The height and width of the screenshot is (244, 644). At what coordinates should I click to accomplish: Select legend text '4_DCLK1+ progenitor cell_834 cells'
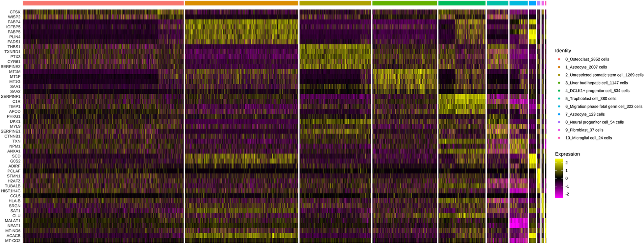coord(597,91)
